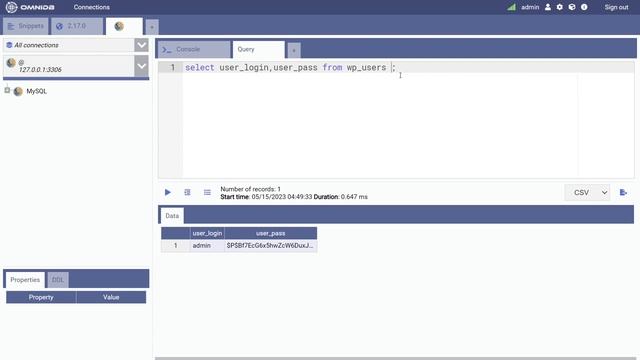
Task: Click the indent SQL icon
Action: tap(187, 192)
